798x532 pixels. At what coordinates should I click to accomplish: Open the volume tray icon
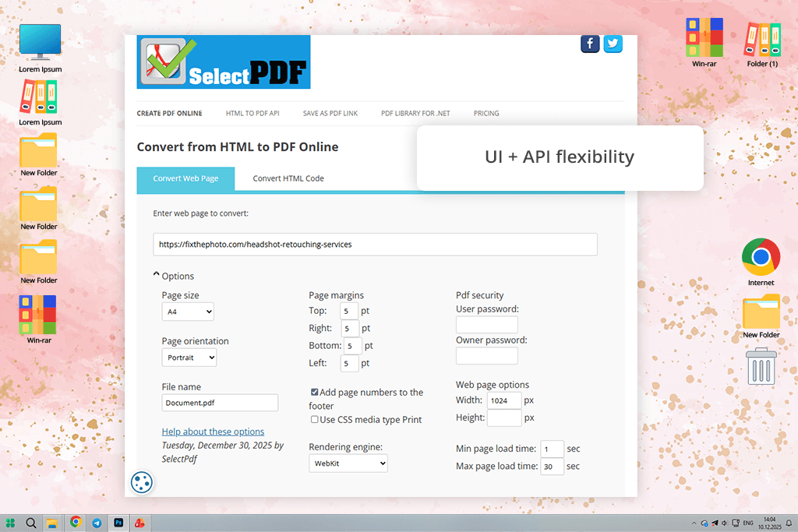(x=724, y=523)
